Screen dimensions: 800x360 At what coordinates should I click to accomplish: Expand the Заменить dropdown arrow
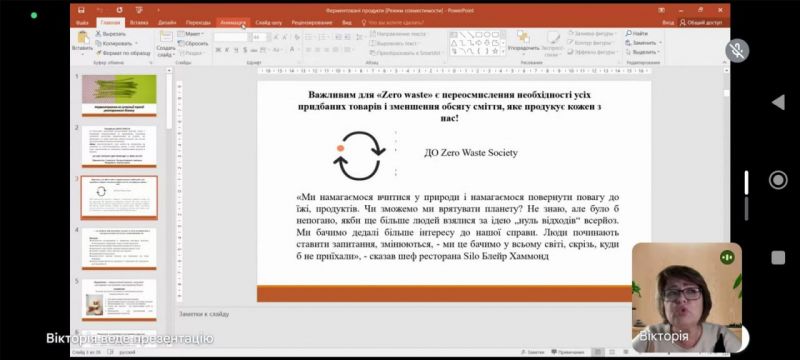pyautogui.click(x=660, y=43)
